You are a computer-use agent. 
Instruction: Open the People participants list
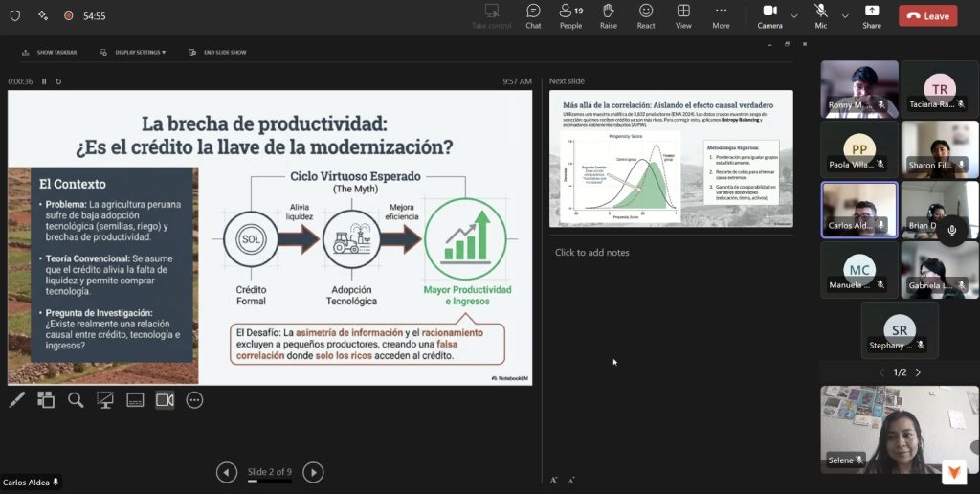[x=570, y=15]
